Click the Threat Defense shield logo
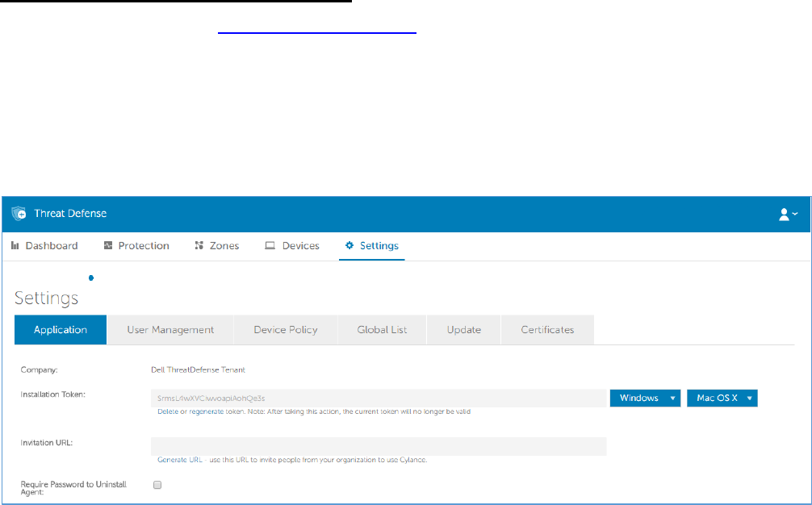This screenshot has width=812, height=505. [19, 213]
